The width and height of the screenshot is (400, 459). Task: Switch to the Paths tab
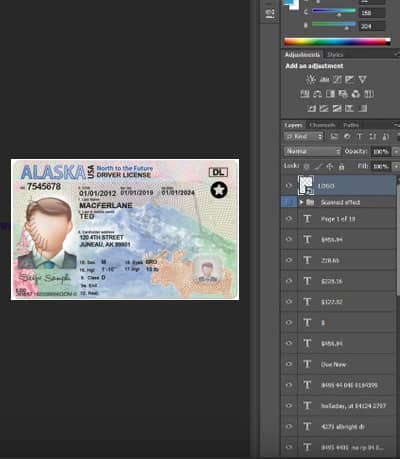tap(351, 125)
